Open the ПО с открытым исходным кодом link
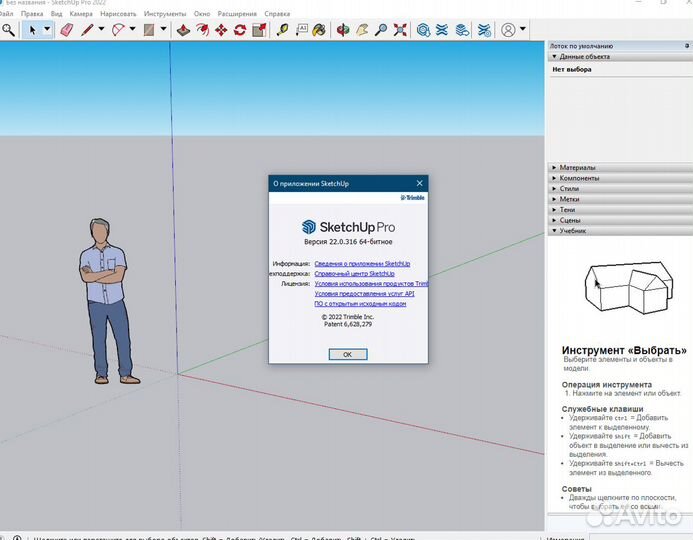 (x=360, y=304)
